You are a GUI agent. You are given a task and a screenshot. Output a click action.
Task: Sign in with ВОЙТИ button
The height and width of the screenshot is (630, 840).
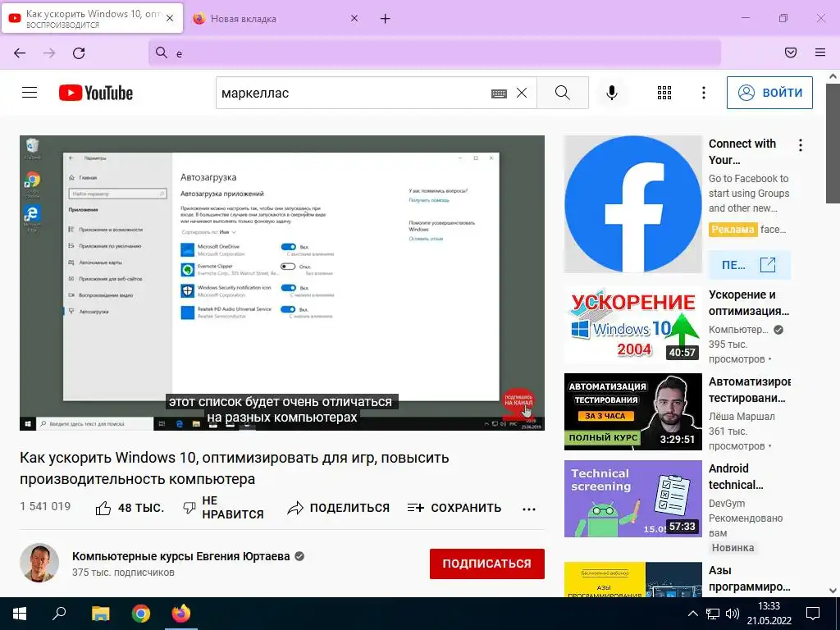tap(769, 93)
